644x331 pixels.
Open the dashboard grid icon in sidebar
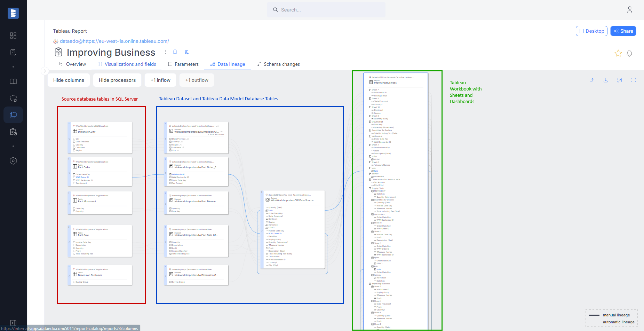point(13,36)
